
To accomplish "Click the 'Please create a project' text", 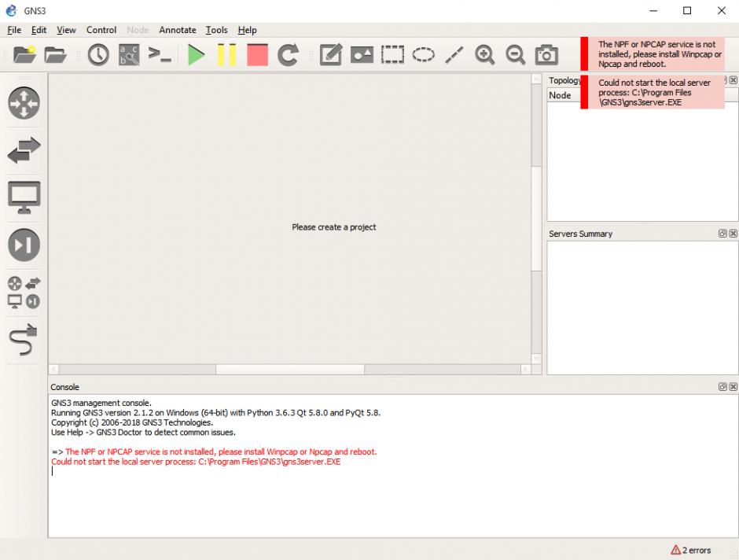I will pyautogui.click(x=333, y=227).
